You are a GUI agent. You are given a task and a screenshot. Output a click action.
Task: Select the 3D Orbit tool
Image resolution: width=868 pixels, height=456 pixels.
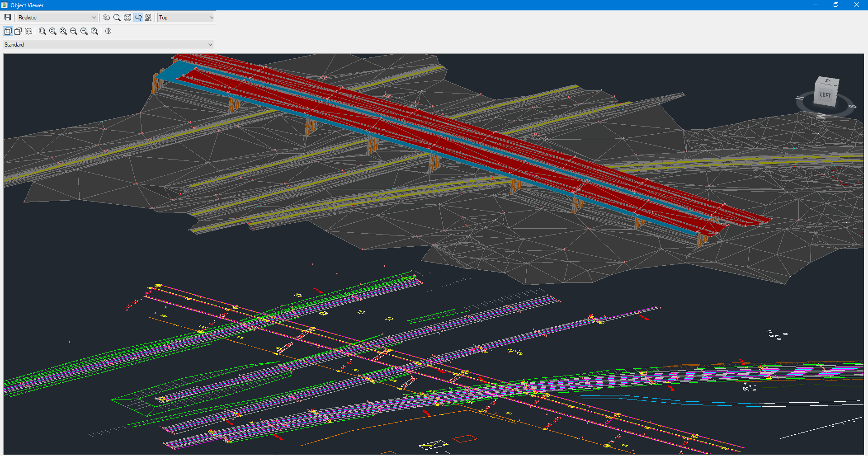tap(127, 18)
